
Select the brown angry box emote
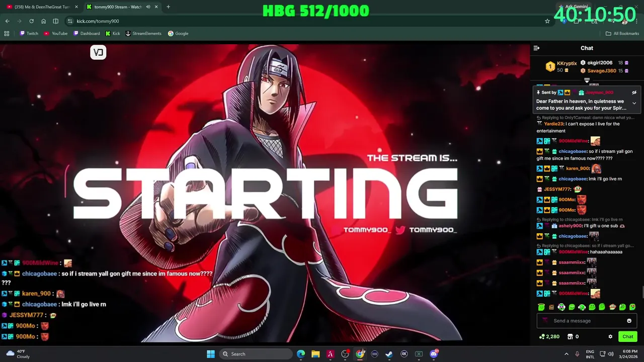click(x=551, y=307)
